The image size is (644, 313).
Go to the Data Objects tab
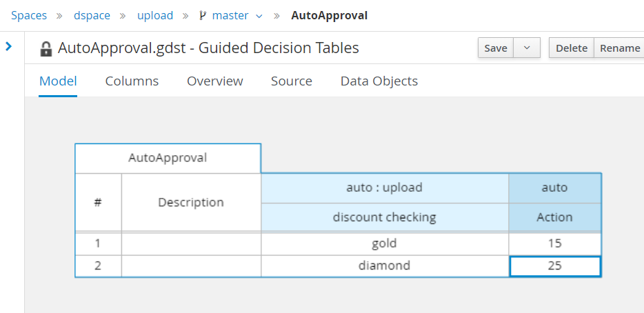379,81
